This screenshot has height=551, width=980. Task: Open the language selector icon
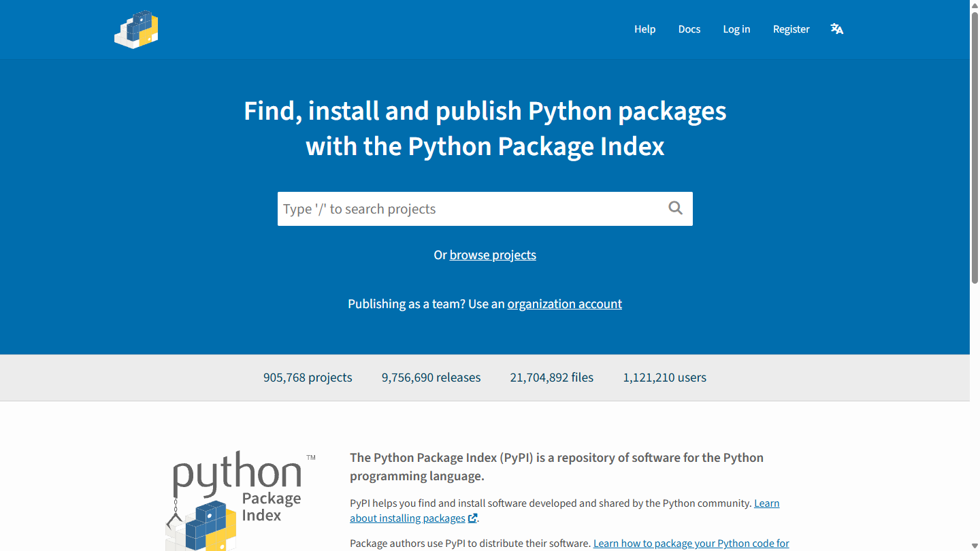tap(837, 29)
